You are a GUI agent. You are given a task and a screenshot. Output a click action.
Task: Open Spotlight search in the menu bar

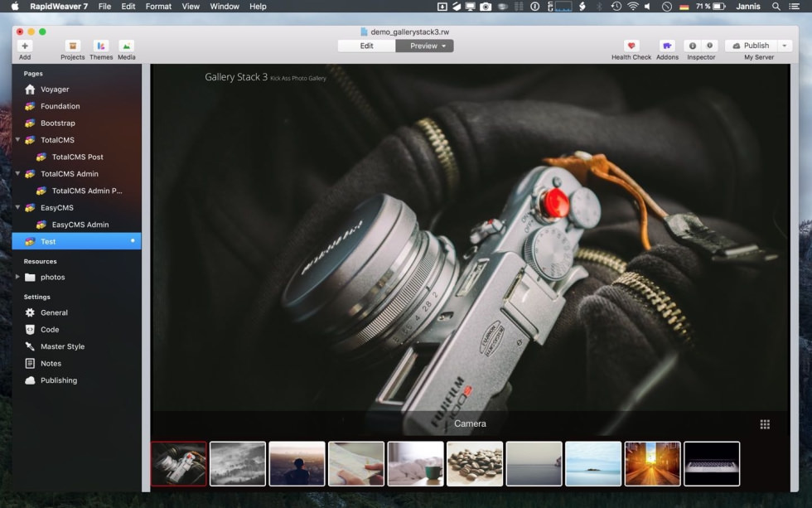[776, 6]
